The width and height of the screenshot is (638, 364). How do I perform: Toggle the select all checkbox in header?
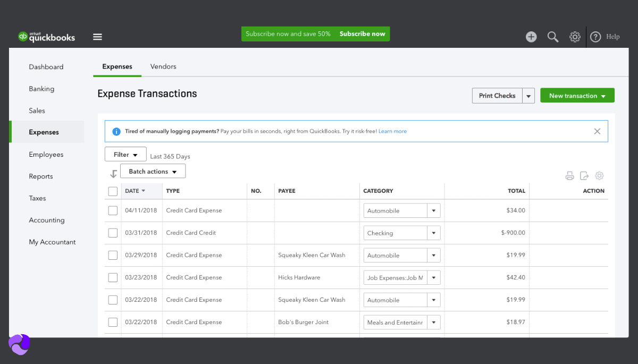(x=113, y=191)
